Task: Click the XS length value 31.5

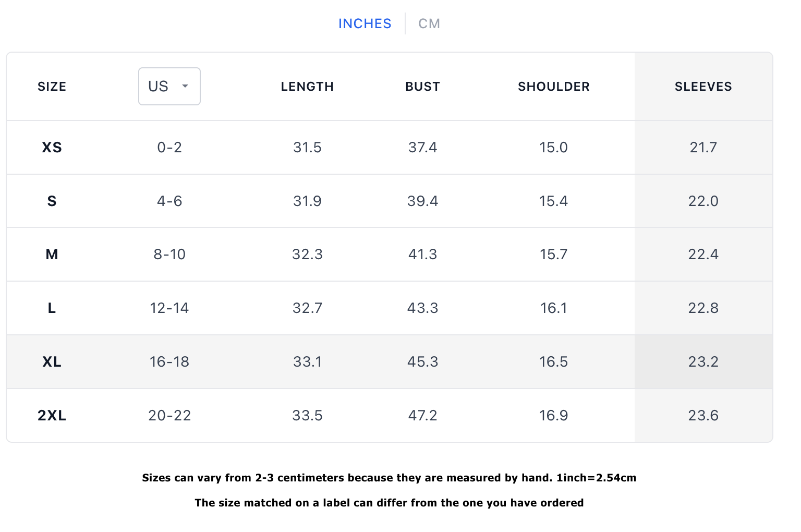Action: [x=307, y=148]
